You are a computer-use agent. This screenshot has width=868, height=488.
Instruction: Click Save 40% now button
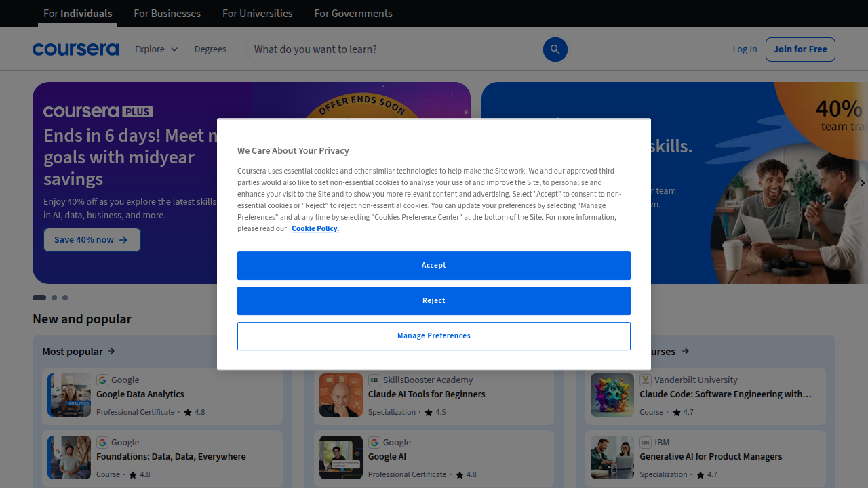[x=92, y=240]
